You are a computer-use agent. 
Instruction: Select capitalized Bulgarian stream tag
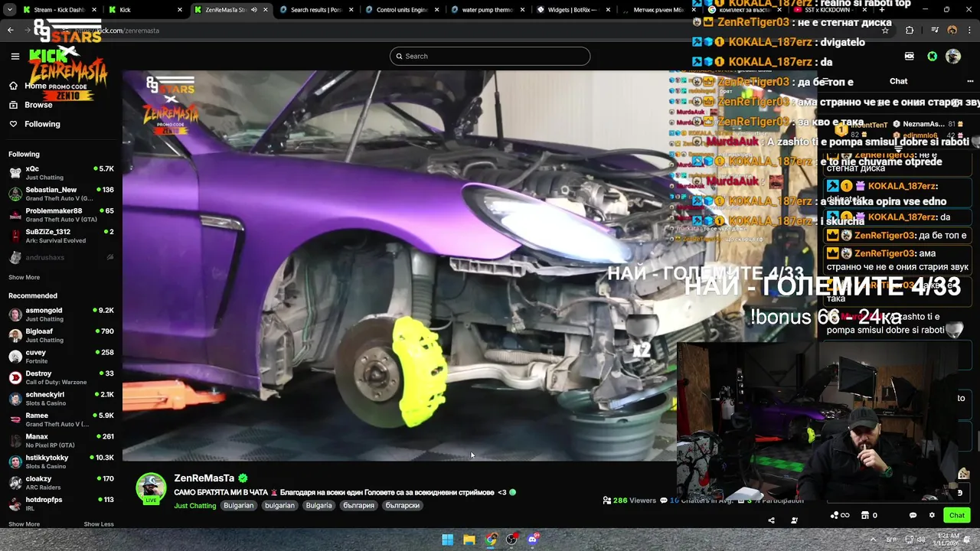(238, 506)
